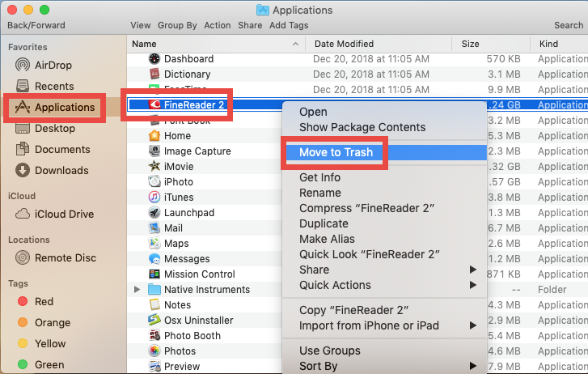Screen dimensions: 588x374
Task: Click the Mission Control icon
Action: 154,274
